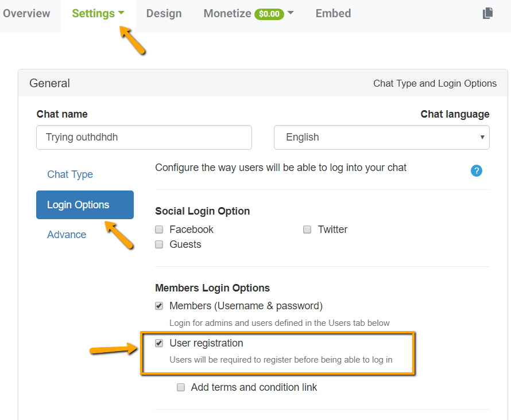The width and height of the screenshot is (511, 420).
Task: Open the blue help question mark icon
Action: (x=476, y=170)
